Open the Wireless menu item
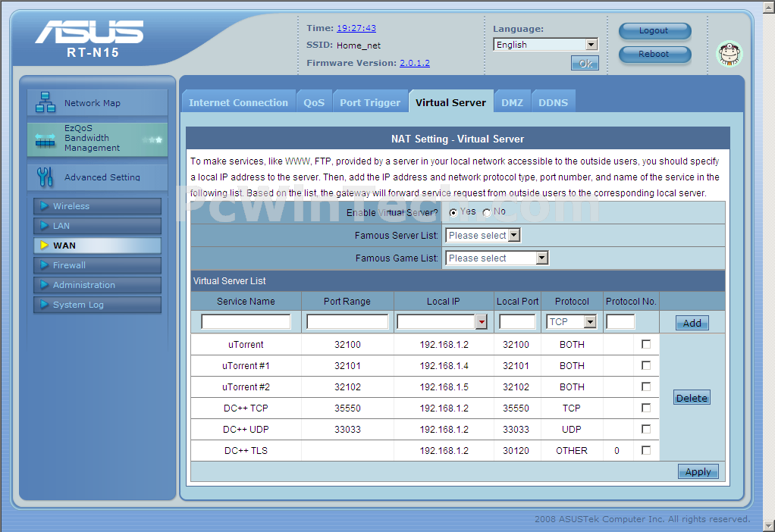This screenshot has width=775, height=532. 97,206
